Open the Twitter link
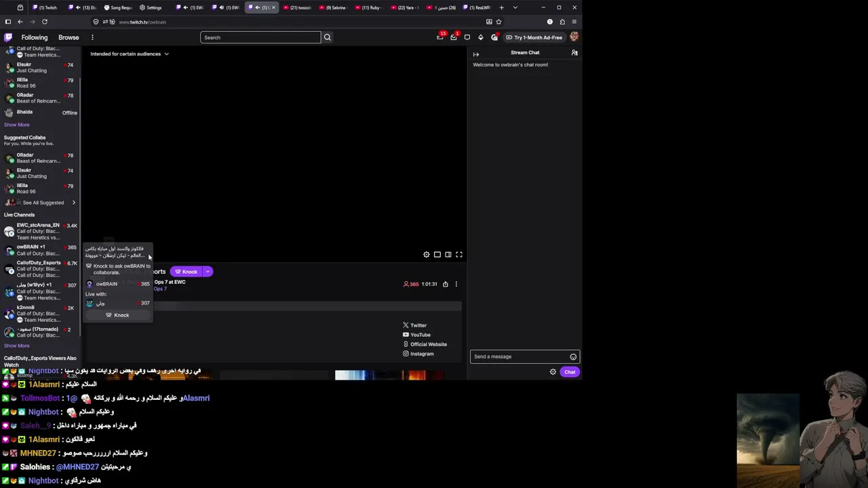The height and width of the screenshot is (488, 868). tap(414, 325)
